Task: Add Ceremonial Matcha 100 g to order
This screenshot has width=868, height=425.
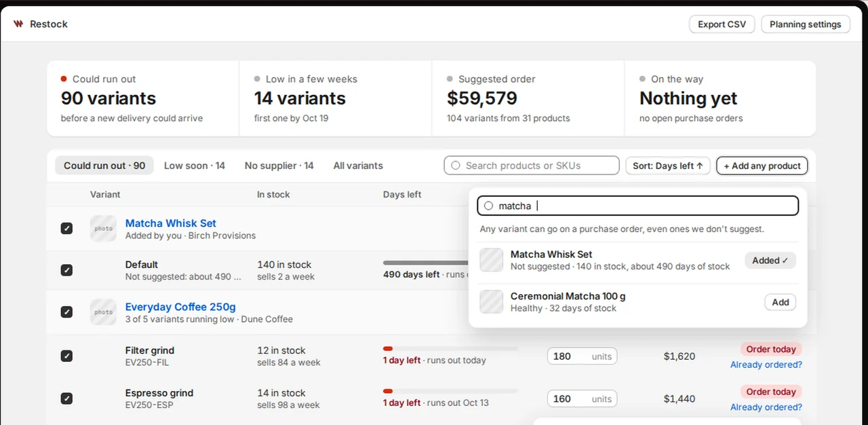Action: [x=781, y=302]
